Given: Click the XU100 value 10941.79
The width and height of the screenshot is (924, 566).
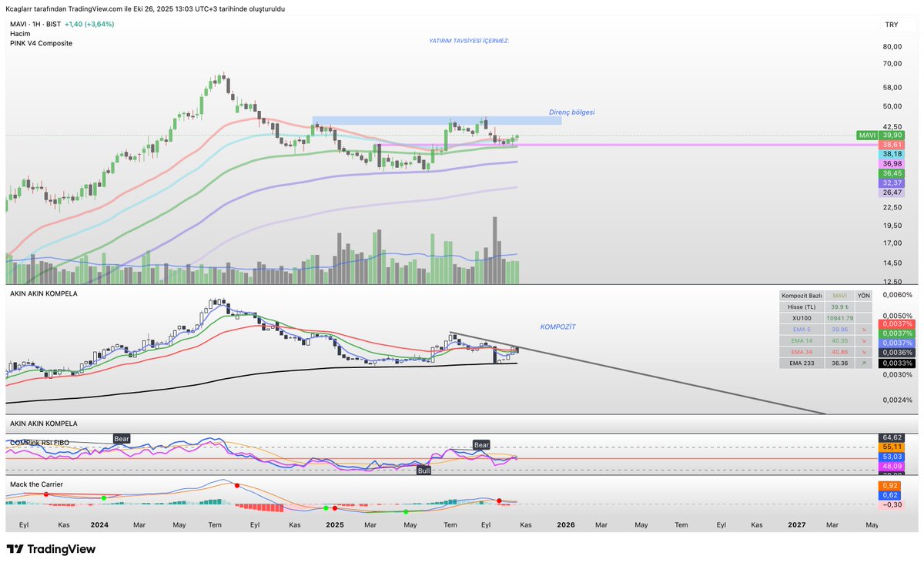Looking at the screenshot, I should pos(839,317).
